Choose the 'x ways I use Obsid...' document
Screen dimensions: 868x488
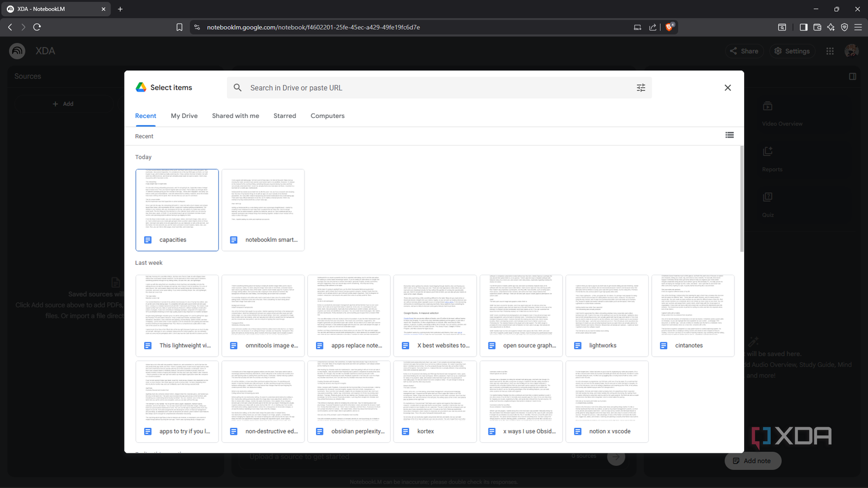tap(521, 402)
